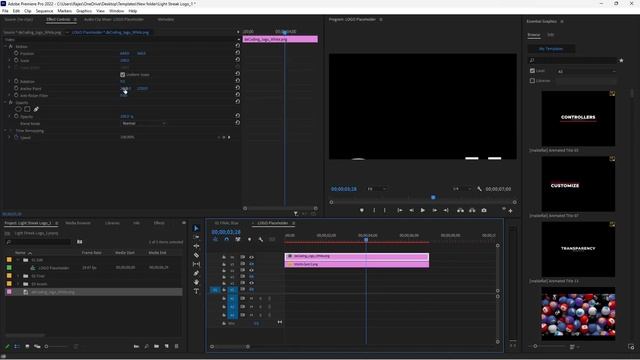Toggle top video track output eye
Viewport: 640px width, 360px height.
coord(251,257)
